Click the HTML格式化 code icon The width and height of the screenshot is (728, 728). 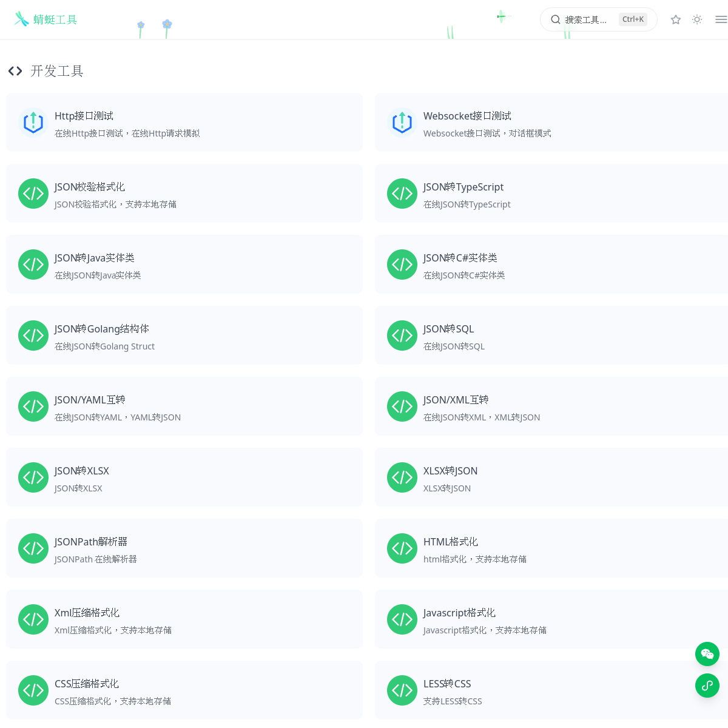tap(402, 548)
